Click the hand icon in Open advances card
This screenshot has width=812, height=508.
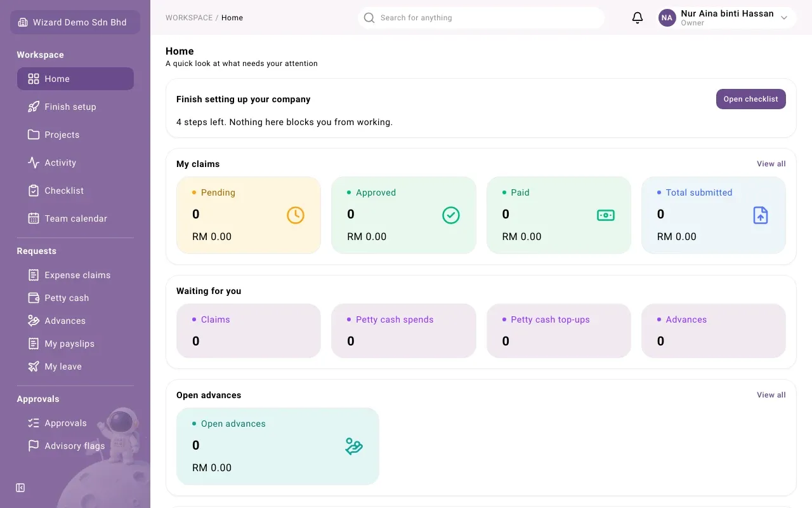pos(354,446)
